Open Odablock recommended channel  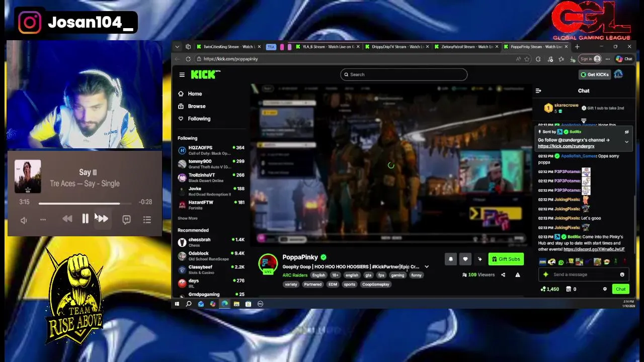click(211, 255)
